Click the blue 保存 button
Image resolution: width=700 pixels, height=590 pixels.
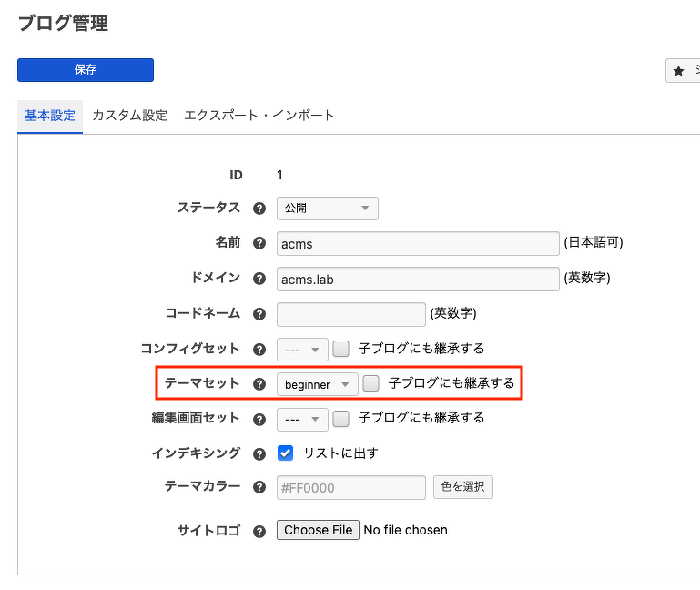pyautogui.click(x=86, y=69)
